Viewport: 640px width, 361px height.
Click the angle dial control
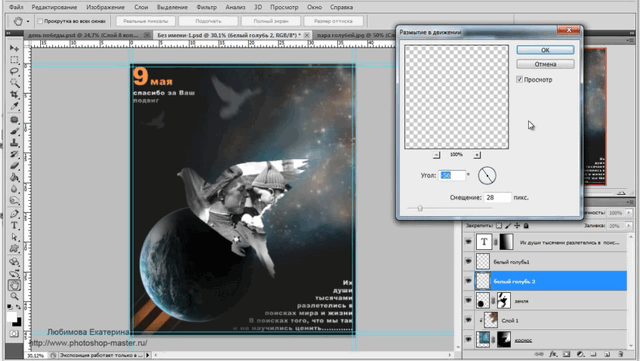coord(487,176)
